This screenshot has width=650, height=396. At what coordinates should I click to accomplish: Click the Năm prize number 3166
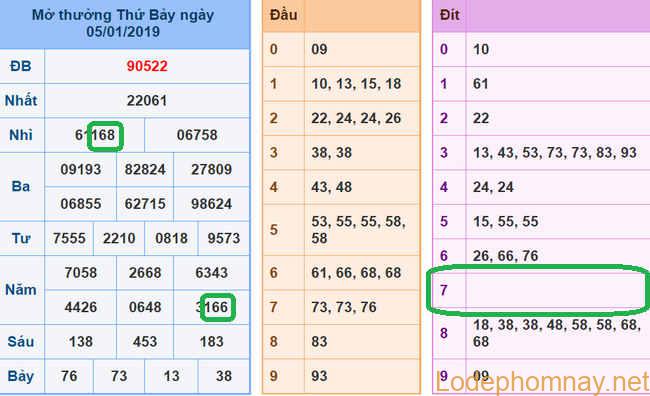[212, 307]
